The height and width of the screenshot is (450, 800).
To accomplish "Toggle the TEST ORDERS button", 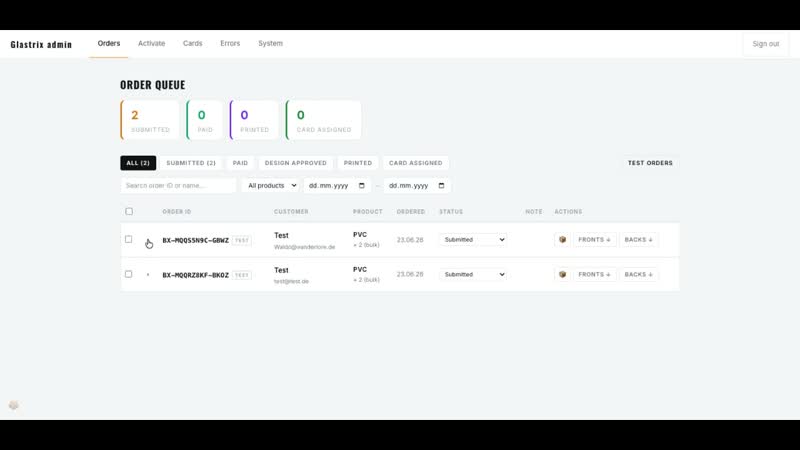I will [650, 163].
